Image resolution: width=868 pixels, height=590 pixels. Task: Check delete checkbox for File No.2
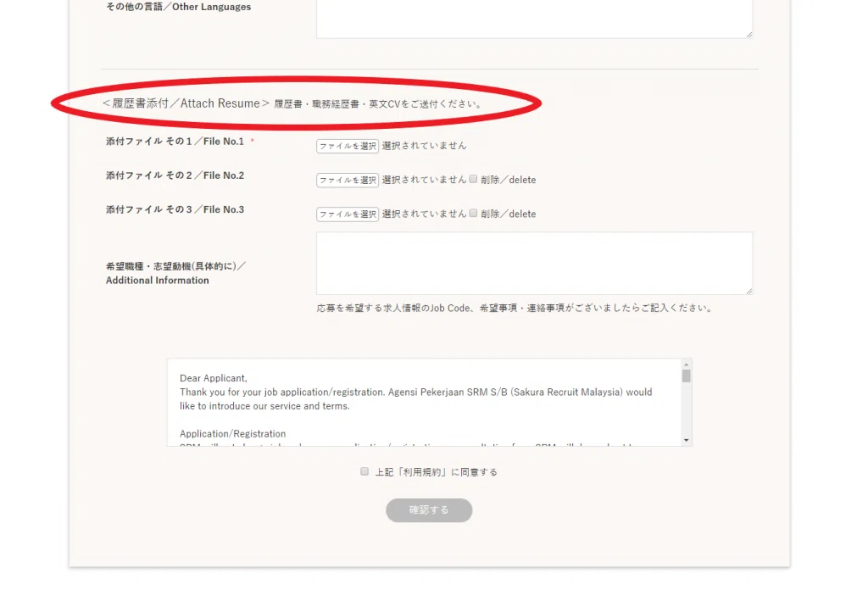pos(473,179)
